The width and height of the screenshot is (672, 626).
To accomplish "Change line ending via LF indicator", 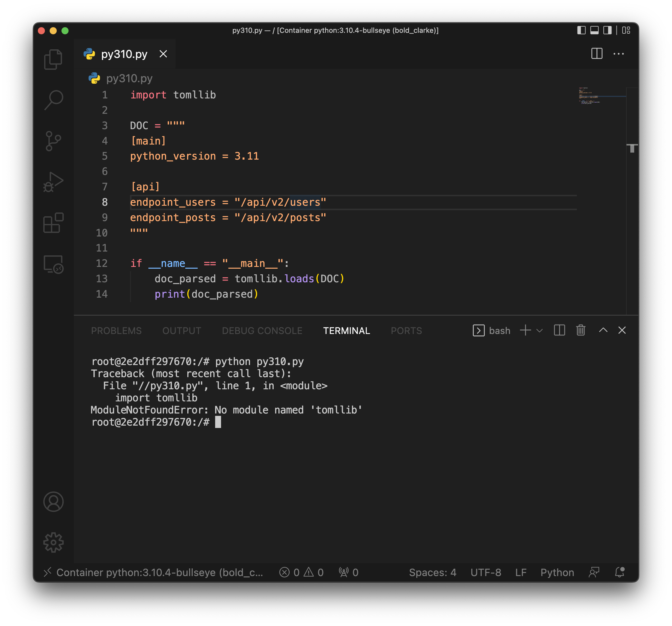I will pos(521,572).
